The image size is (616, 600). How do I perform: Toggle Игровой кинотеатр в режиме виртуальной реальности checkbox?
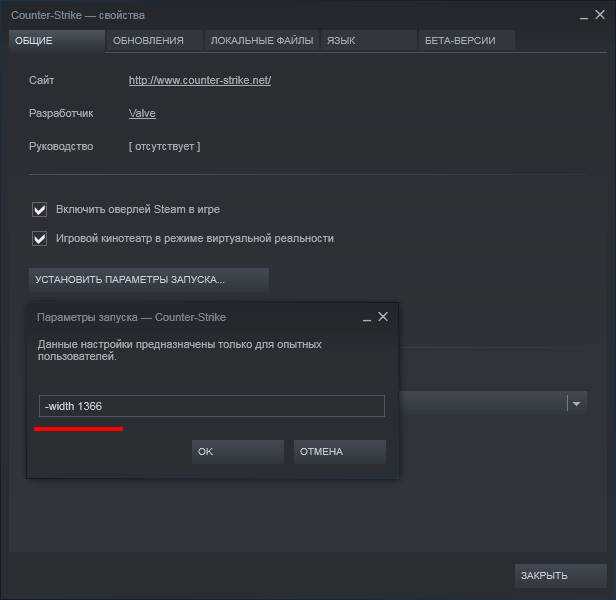pyautogui.click(x=39, y=239)
